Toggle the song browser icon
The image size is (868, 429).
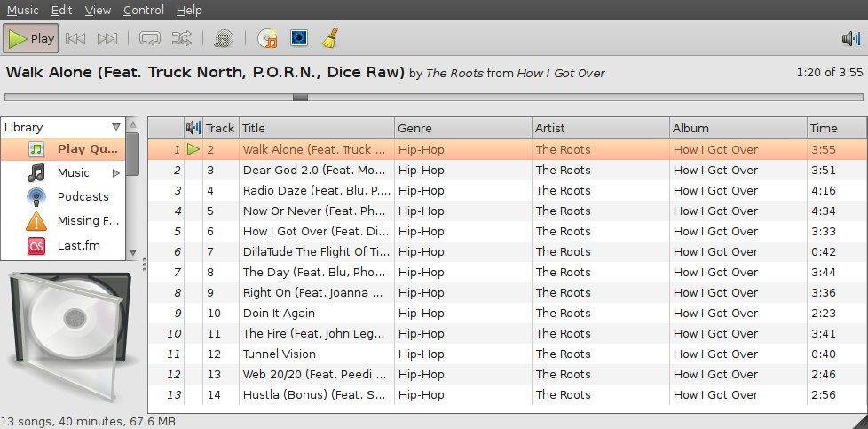(224, 38)
